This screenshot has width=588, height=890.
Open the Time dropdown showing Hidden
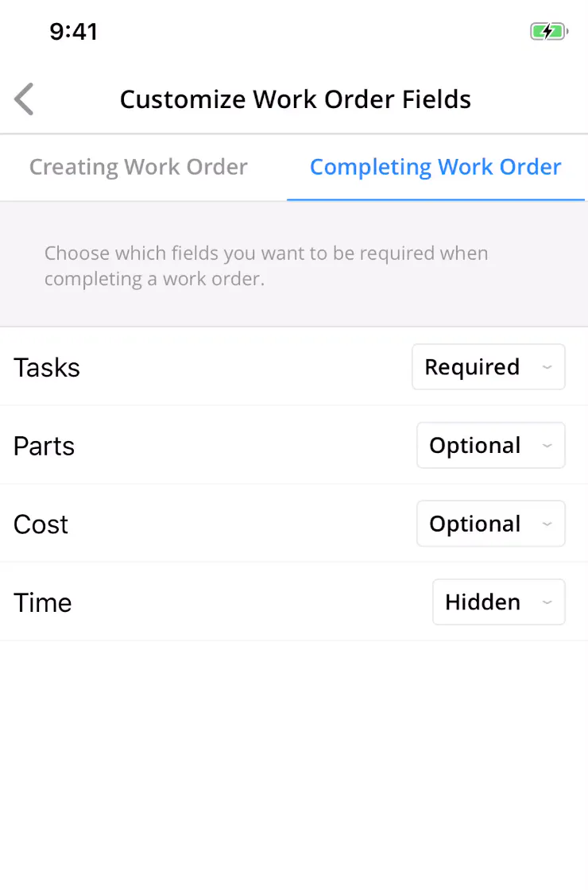[498, 602]
